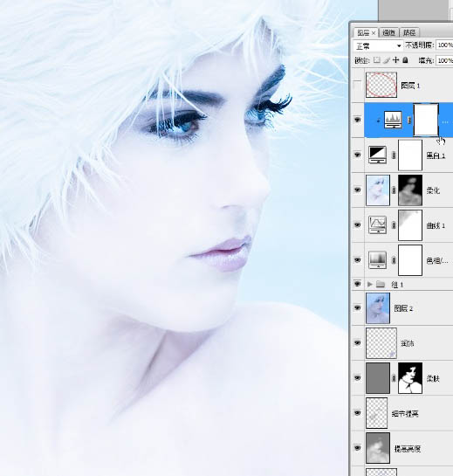This screenshot has height=476, width=453.
Task: Click the link icon on Levels layer
Action: point(409,120)
